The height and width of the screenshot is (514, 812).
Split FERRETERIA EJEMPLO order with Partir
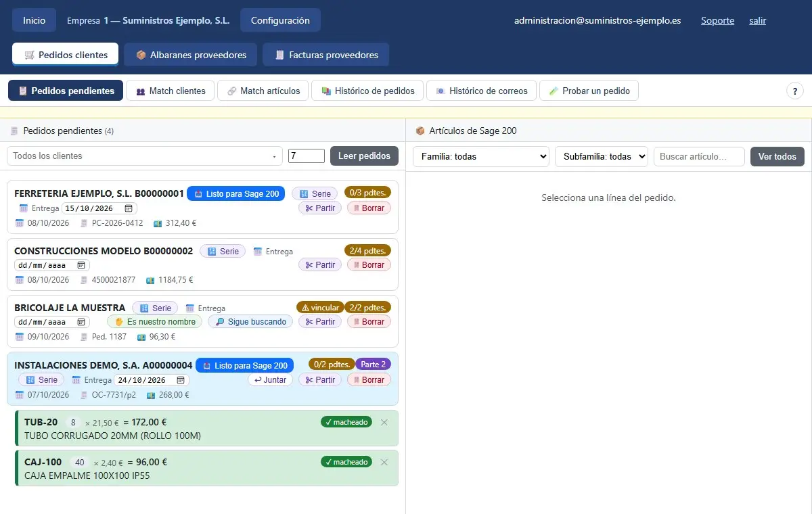pos(320,208)
